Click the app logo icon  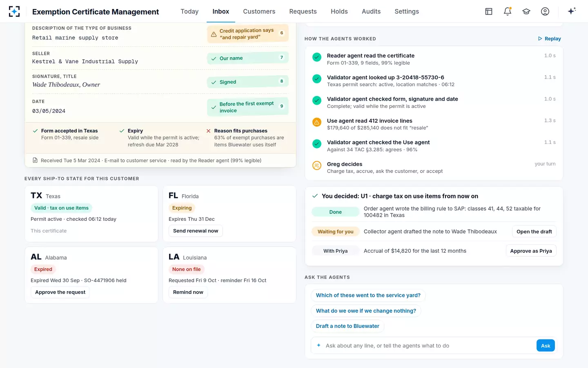[14, 11]
